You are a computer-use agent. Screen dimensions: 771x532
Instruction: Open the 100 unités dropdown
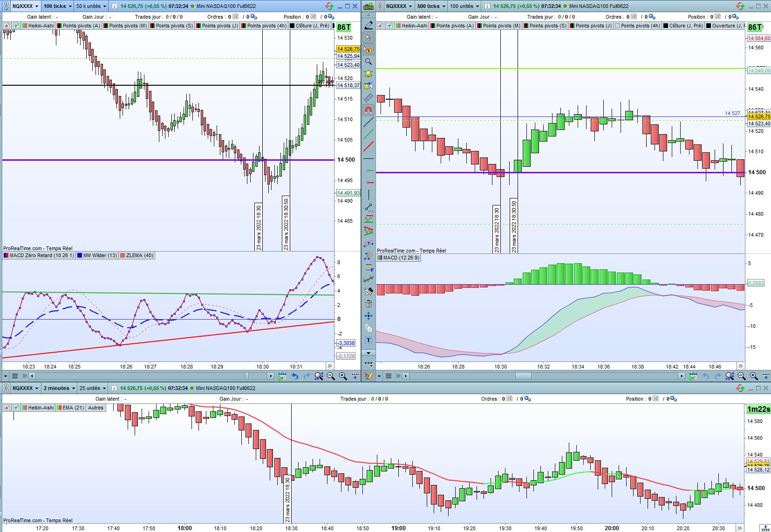[464, 6]
